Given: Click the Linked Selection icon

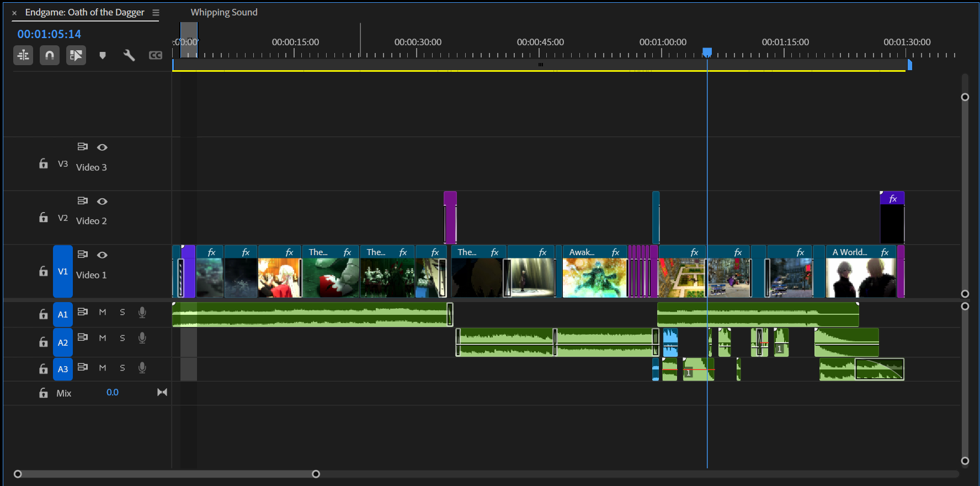Looking at the screenshot, I should click(76, 55).
